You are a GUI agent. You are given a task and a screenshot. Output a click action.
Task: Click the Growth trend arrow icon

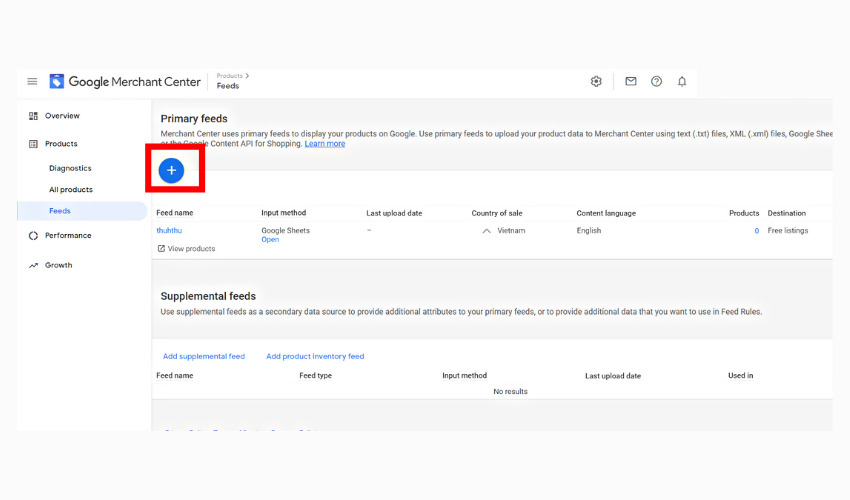click(x=33, y=265)
